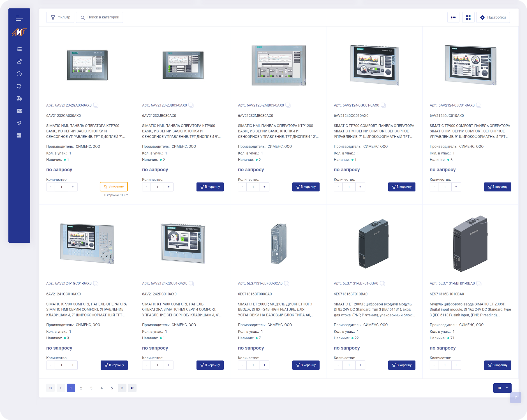Increase quantity for the 6ES7131-6BH01-0BA0 module

click(x=456, y=365)
